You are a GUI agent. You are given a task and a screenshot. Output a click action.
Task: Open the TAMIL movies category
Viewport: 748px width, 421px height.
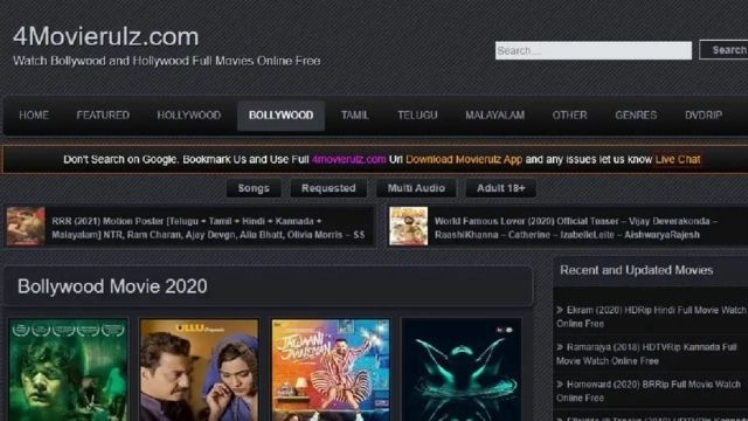(x=354, y=115)
